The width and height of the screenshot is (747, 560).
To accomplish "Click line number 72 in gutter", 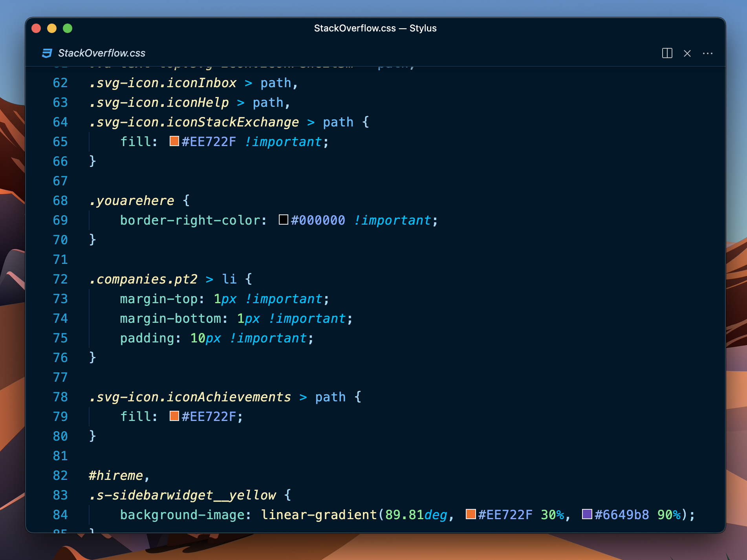I will tap(60, 279).
